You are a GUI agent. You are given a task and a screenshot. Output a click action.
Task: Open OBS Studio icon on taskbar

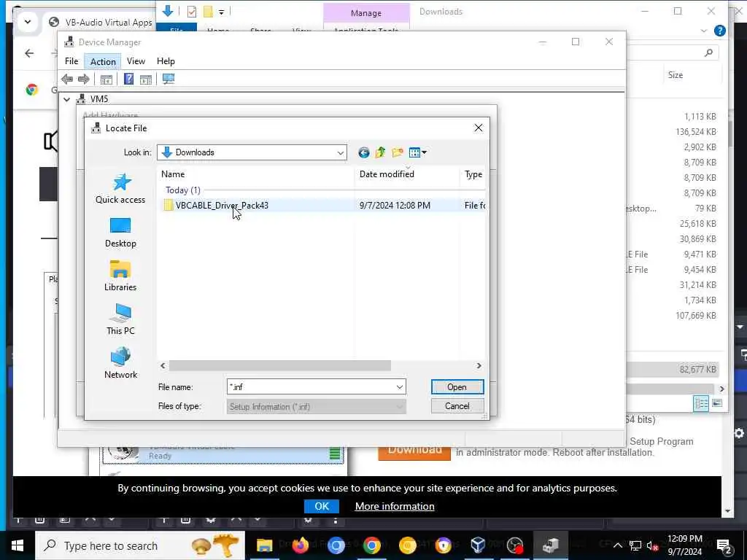(515, 545)
